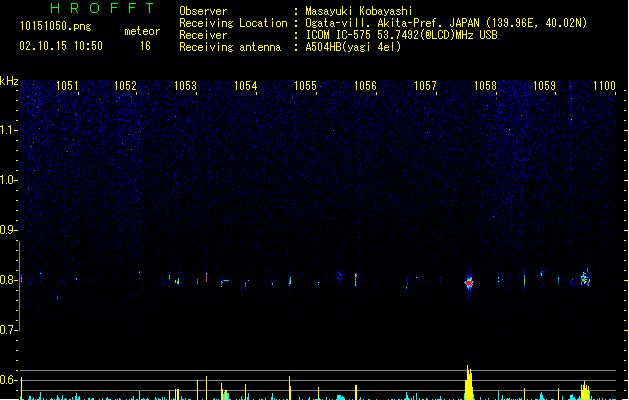
Task: Click the 1.1 kHz axis label
Action: click(8, 130)
